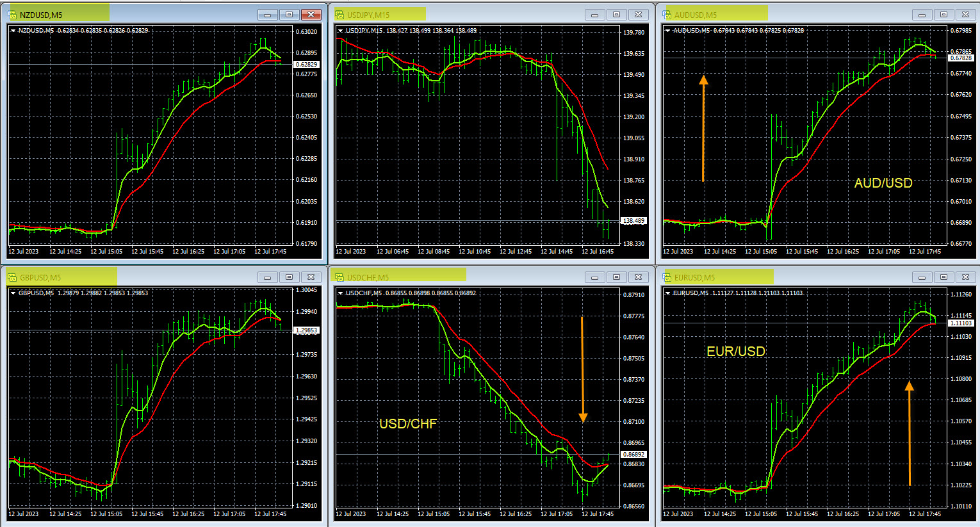Close the NZDUSD,M5 chart window
Screen dimensions: 980x527
click(311, 15)
